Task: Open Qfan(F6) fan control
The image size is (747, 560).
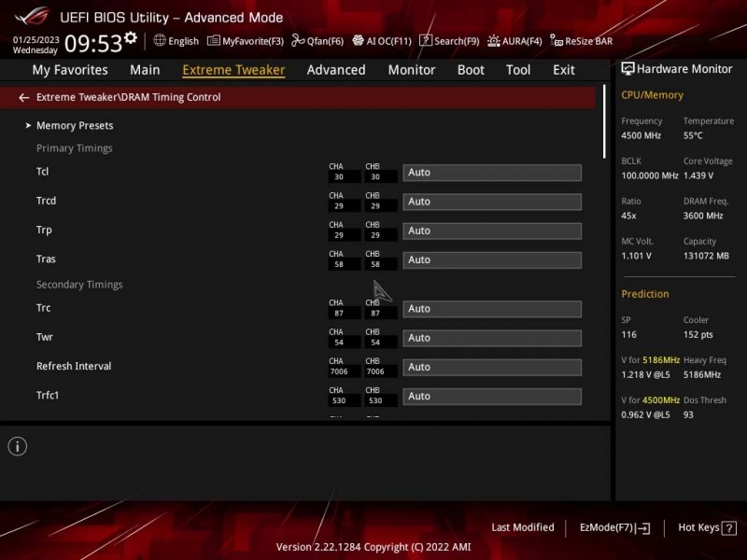Action: pyautogui.click(x=317, y=41)
